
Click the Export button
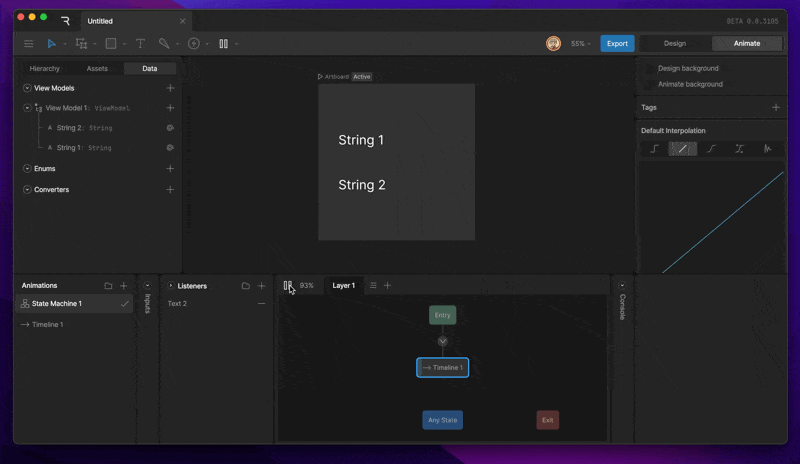click(x=617, y=43)
